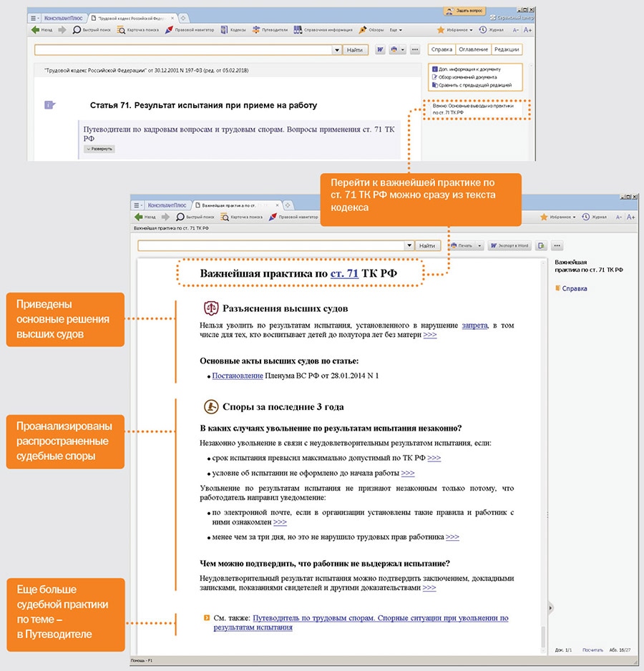
Task: Close the Важнейшая практика tab
Action: pos(278,205)
